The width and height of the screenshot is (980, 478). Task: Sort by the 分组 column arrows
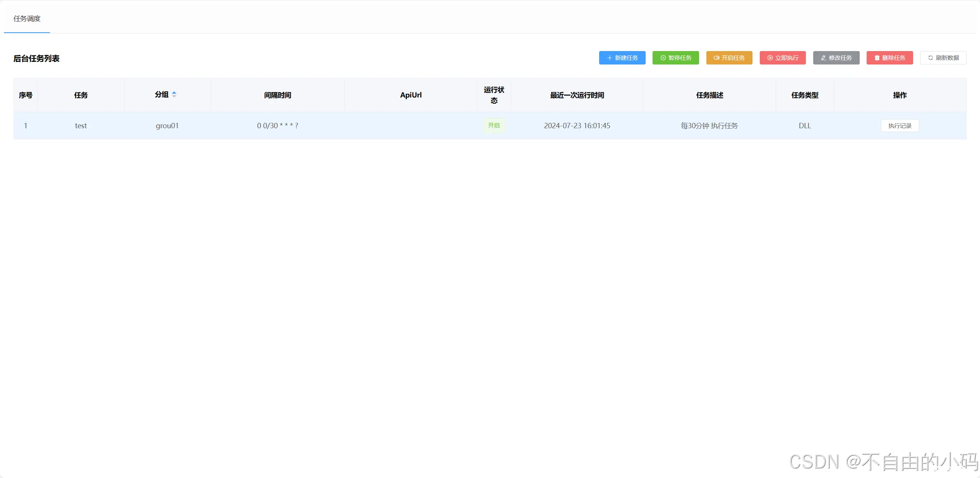pyautogui.click(x=174, y=94)
